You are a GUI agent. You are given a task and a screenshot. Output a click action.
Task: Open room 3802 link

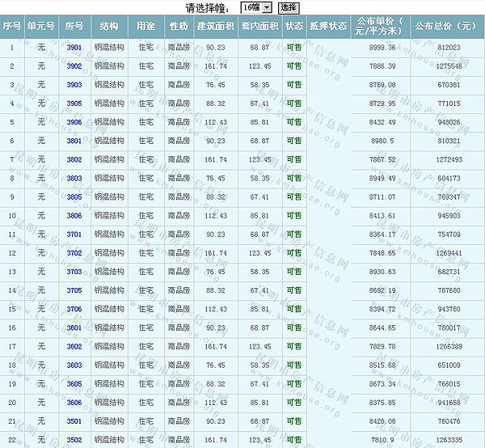pyautogui.click(x=74, y=159)
